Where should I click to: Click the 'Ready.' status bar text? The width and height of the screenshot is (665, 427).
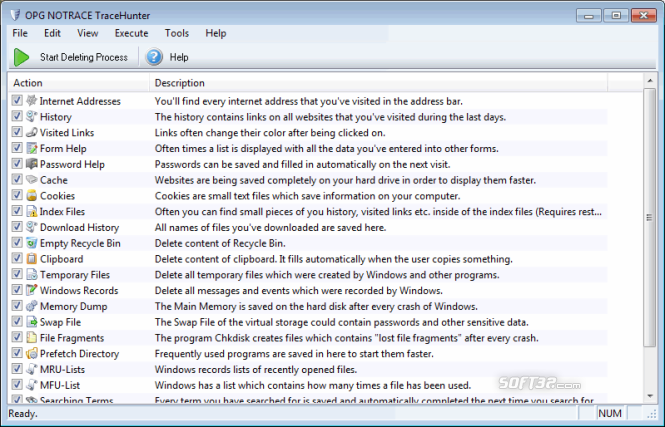pyautogui.click(x=22, y=413)
